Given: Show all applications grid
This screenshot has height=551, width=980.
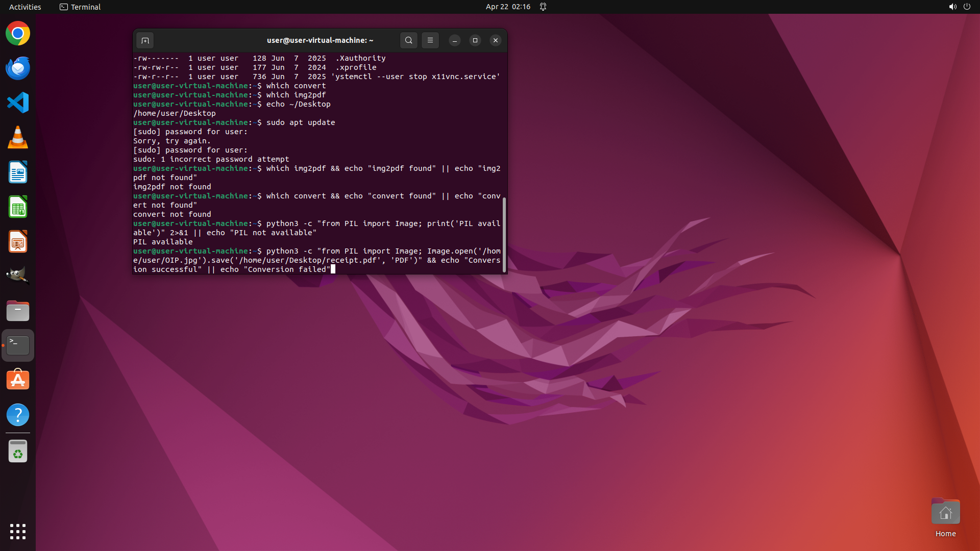Looking at the screenshot, I should 18,531.
